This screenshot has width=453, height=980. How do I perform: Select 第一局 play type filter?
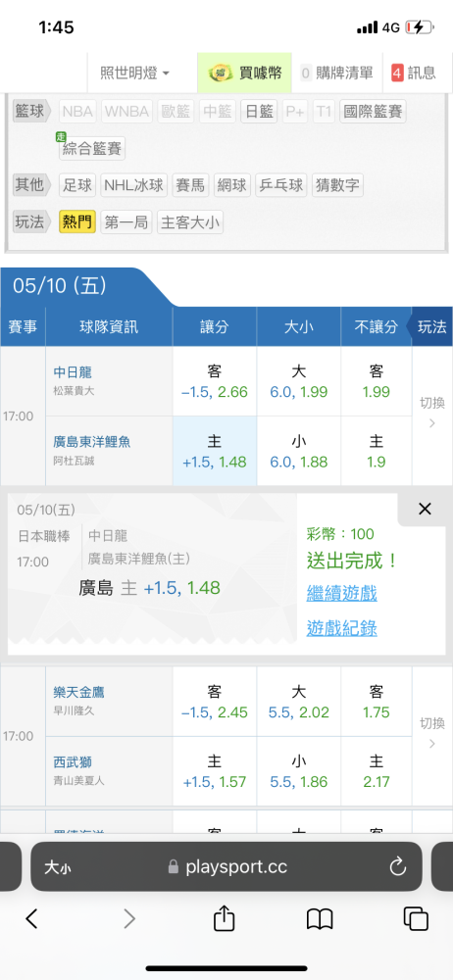coord(126,221)
